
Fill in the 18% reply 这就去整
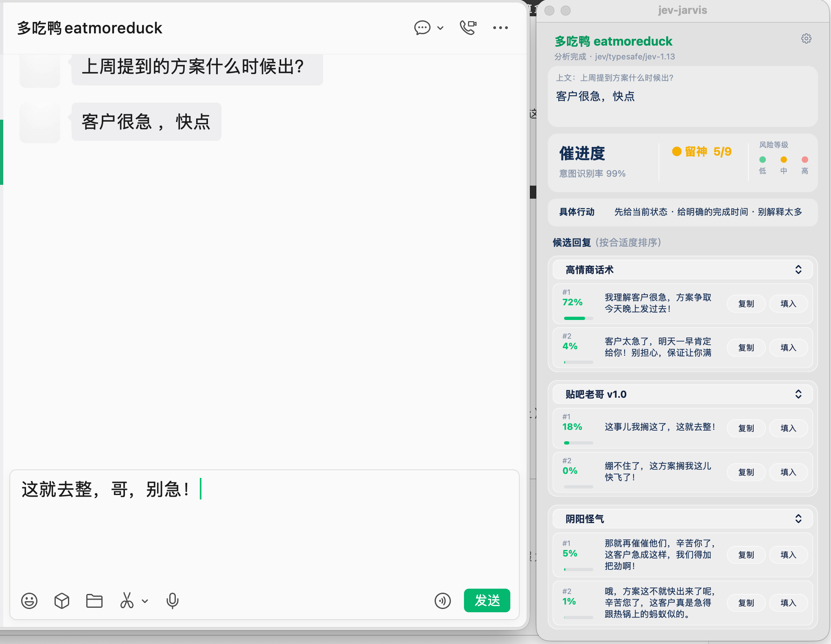pyautogui.click(x=788, y=428)
